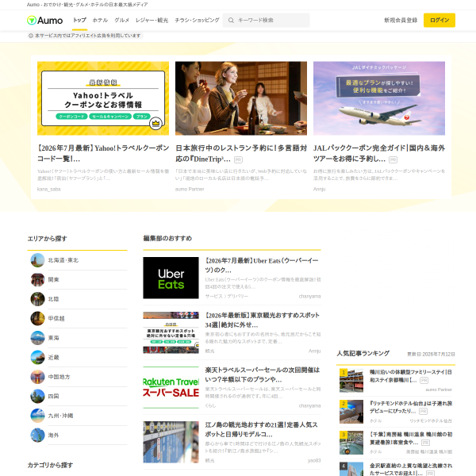Click author chanyama on Uber Eats article

309,296
